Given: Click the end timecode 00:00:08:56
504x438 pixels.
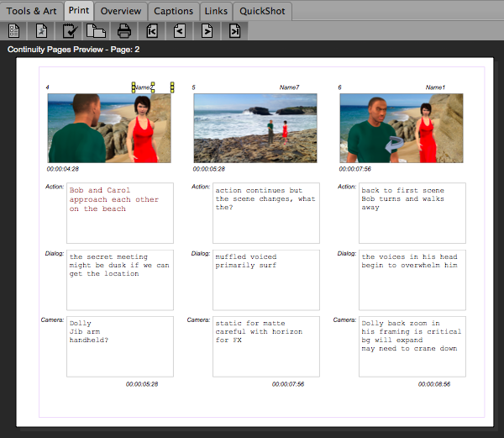Looking at the screenshot, I should [x=434, y=384].
